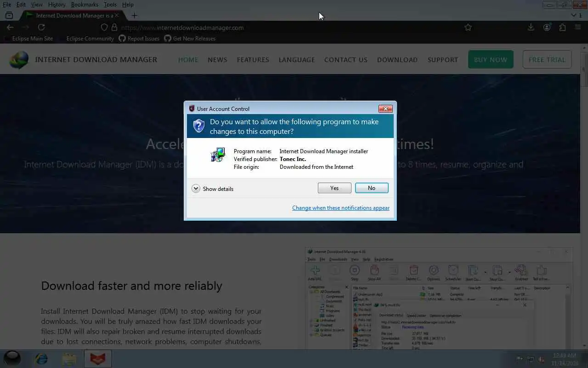Image resolution: width=588 pixels, height=368 pixels.
Task: Open the taskbar clock and date
Action: coord(565,359)
